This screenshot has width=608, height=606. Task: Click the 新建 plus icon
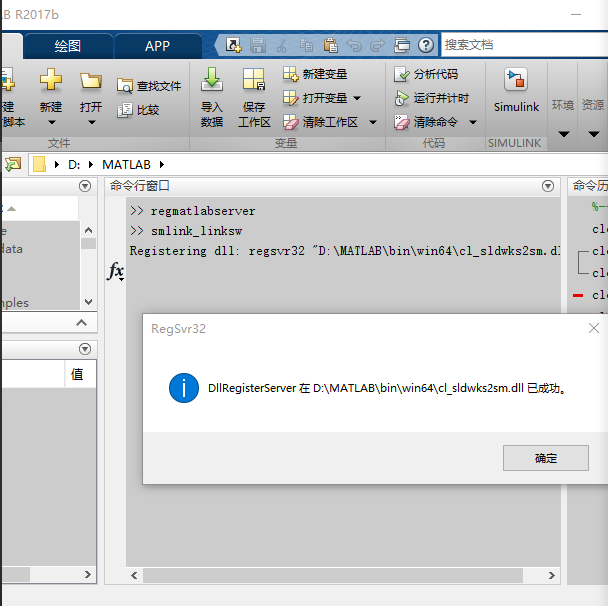click(x=51, y=80)
